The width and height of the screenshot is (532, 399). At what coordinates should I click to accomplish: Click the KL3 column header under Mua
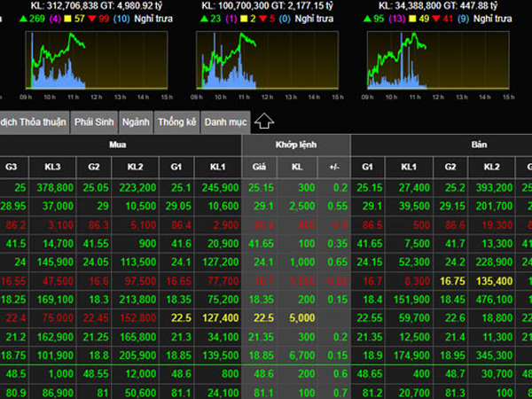52,167
